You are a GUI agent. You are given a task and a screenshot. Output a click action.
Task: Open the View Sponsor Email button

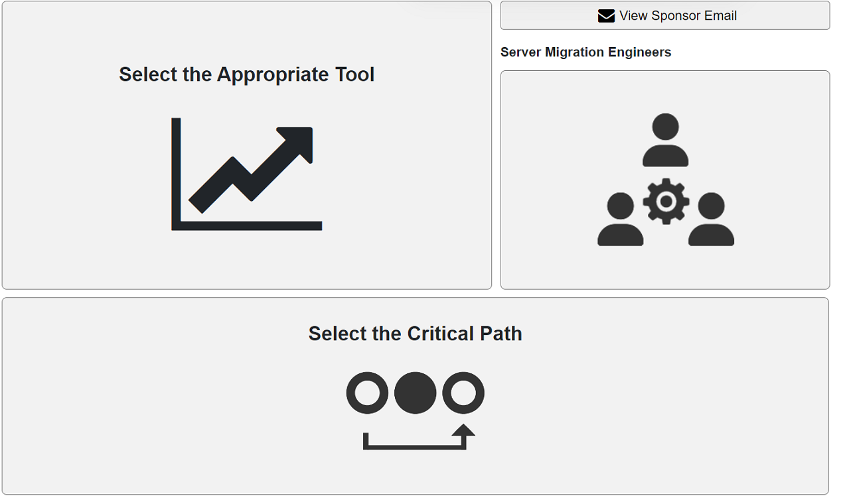(665, 15)
